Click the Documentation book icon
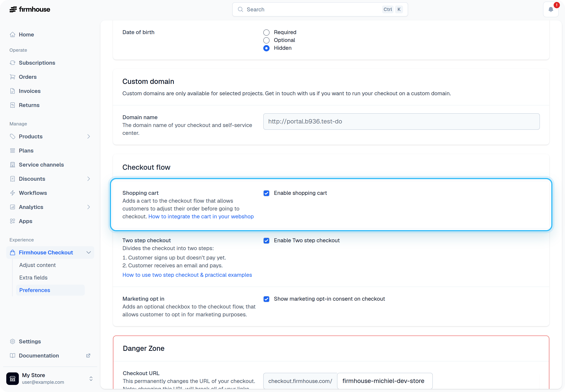 (13, 356)
